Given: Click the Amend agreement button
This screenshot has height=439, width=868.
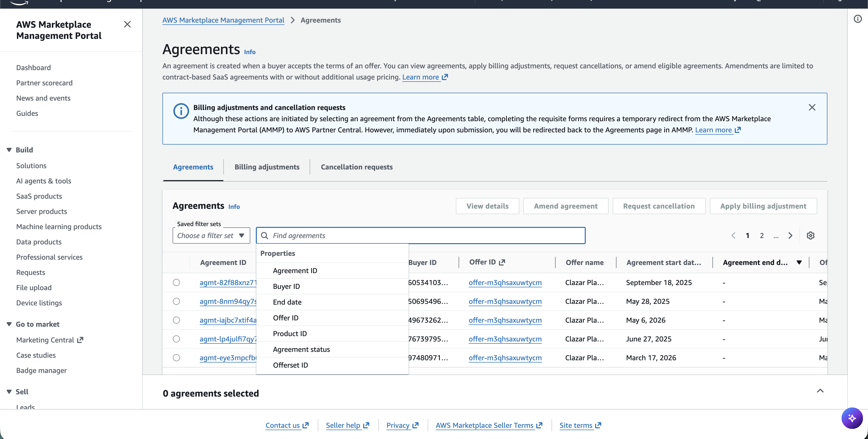Looking at the screenshot, I should (x=566, y=206).
